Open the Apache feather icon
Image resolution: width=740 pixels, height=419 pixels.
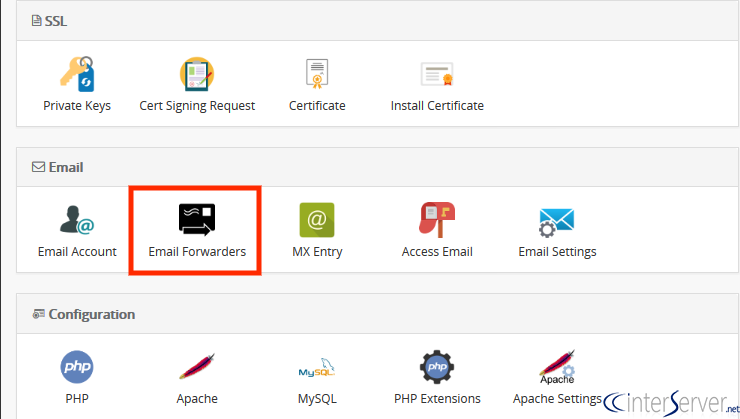(197, 367)
